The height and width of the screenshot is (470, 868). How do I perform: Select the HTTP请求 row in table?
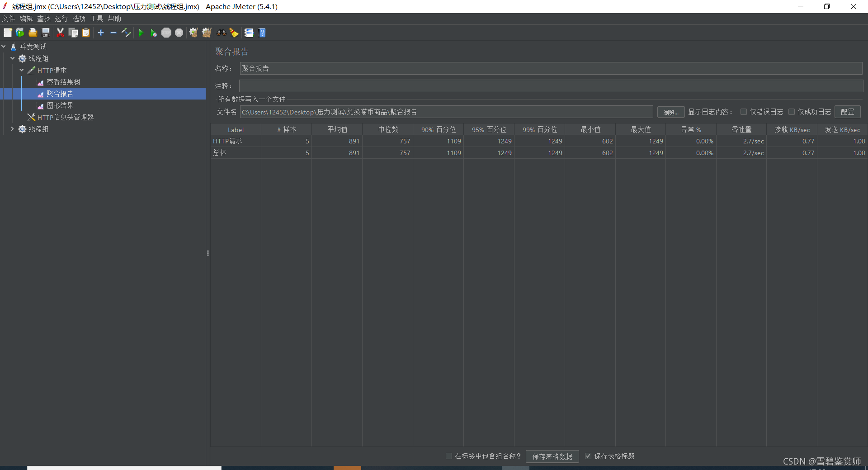pyautogui.click(x=538, y=141)
